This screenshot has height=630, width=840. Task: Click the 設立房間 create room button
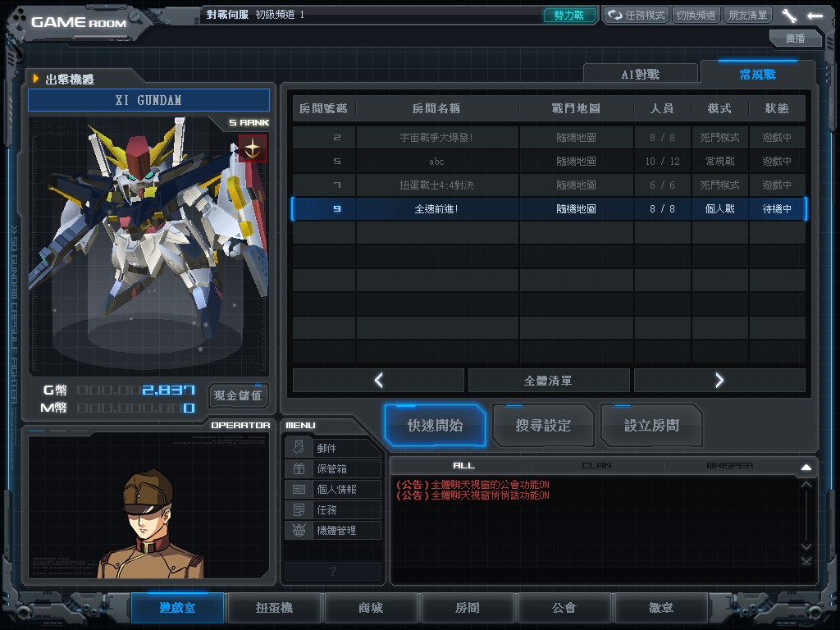651,426
